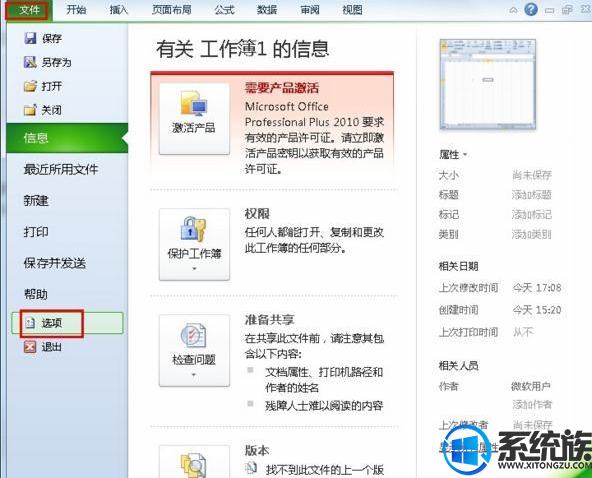The width and height of the screenshot is (592, 478).
Task: Click the Exit (退出) red X icon
Action: click(30, 347)
